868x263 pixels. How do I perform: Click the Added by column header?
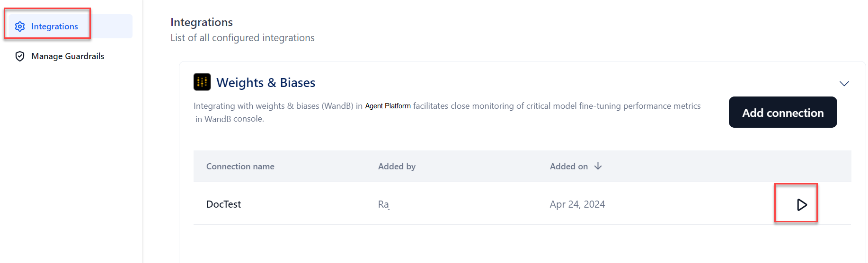(x=397, y=167)
